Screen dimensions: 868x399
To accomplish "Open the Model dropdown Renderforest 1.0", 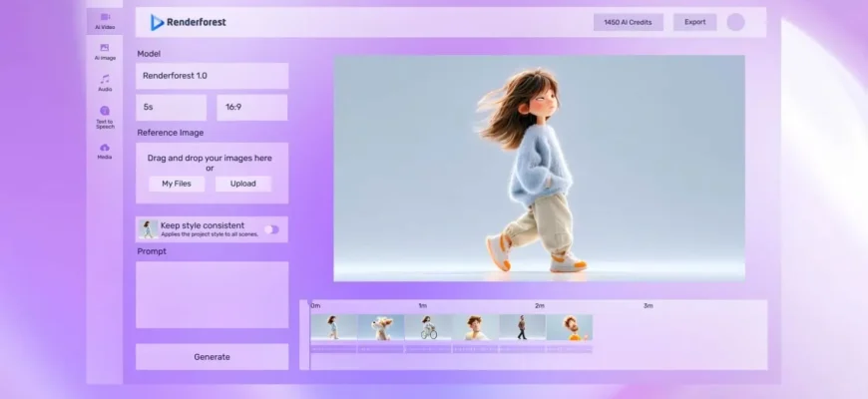I will (213, 76).
